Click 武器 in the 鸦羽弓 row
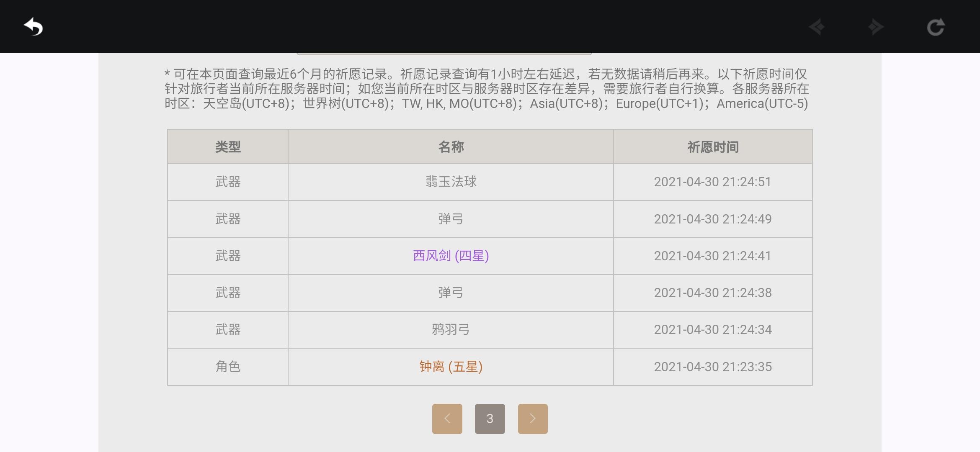 [228, 330]
